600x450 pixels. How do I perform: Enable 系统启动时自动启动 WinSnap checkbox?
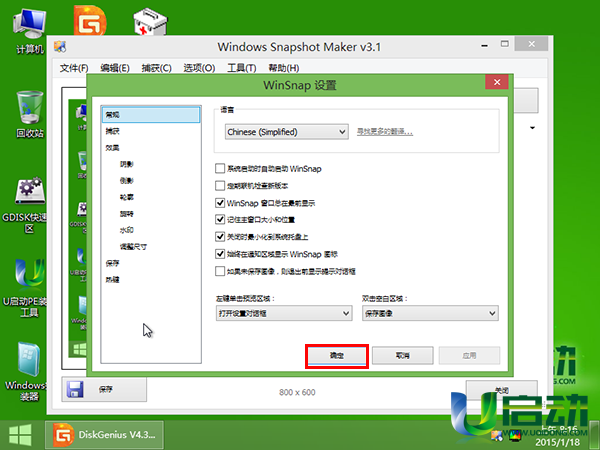click(x=220, y=168)
